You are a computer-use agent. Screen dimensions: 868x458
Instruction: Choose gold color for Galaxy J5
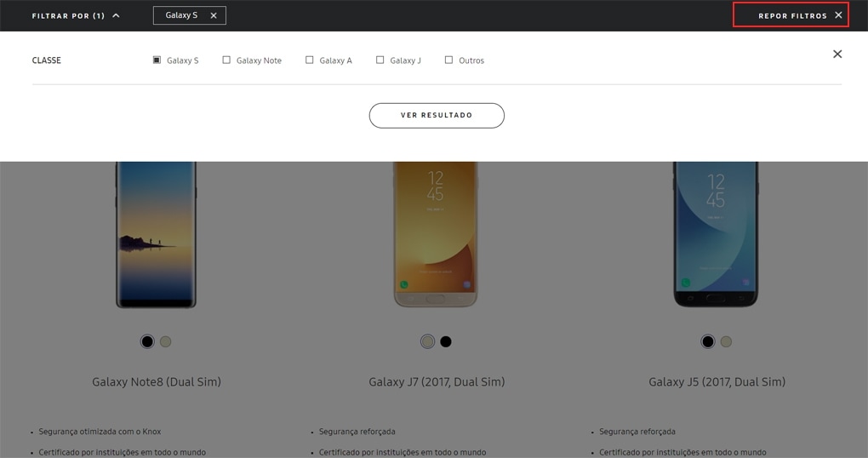[x=726, y=341]
